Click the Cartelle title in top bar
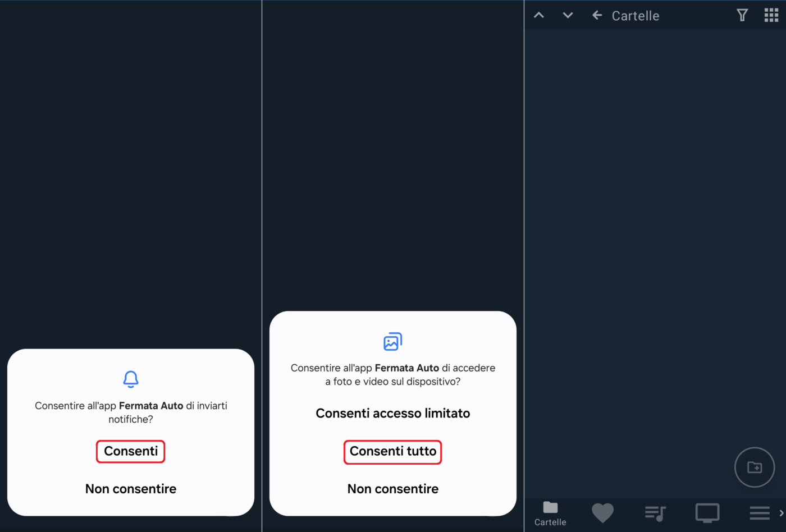This screenshot has height=532, width=786. (636, 16)
